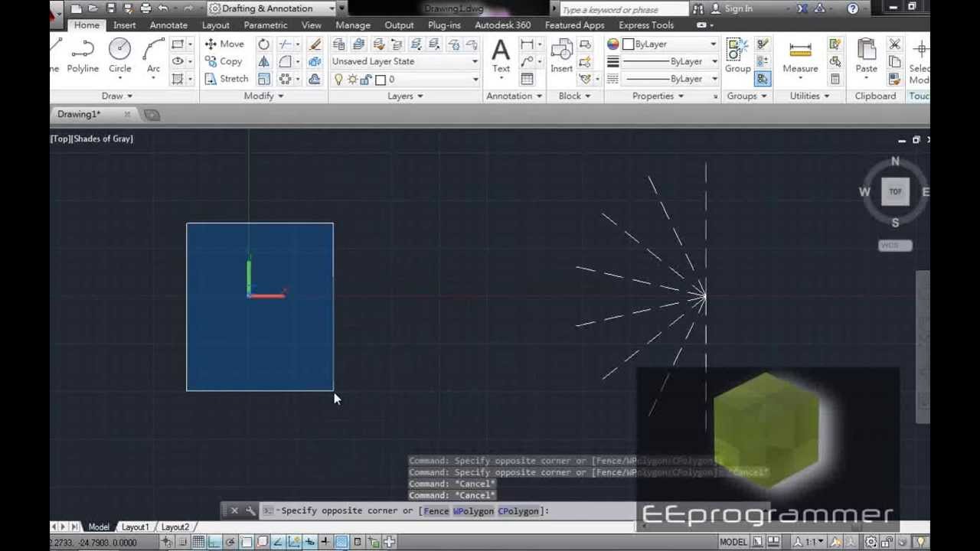Expand the Utilities panel
This screenshot has height=551, width=980.
point(809,96)
